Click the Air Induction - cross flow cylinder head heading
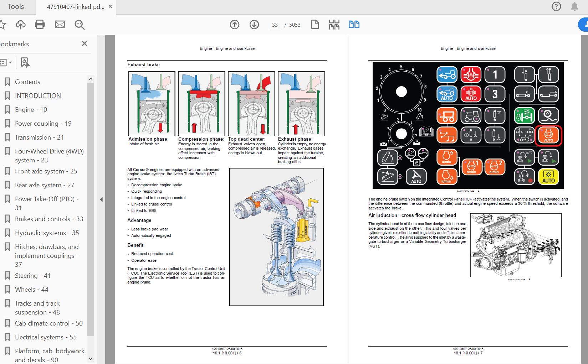This screenshot has height=364, width=588. [x=412, y=215]
